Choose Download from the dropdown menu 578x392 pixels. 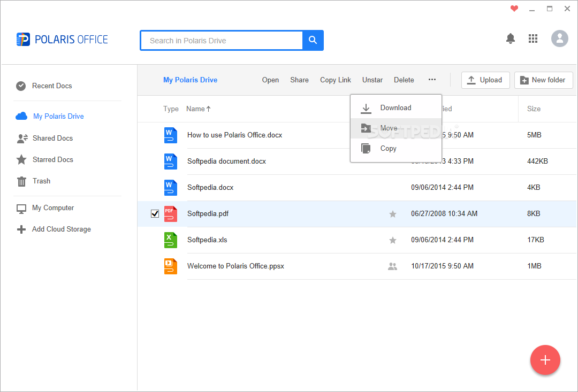(x=396, y=108)
